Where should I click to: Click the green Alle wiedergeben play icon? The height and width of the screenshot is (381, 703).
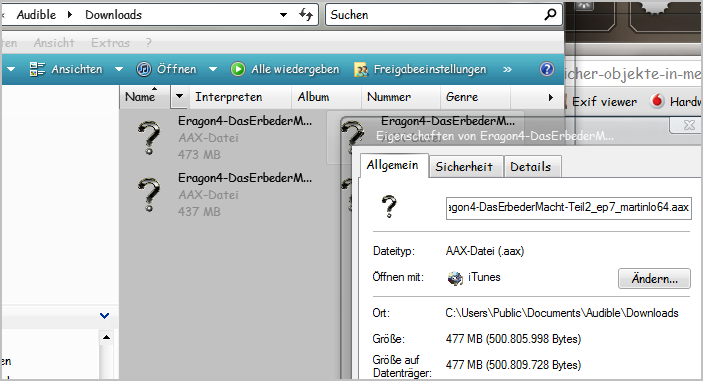238,69
